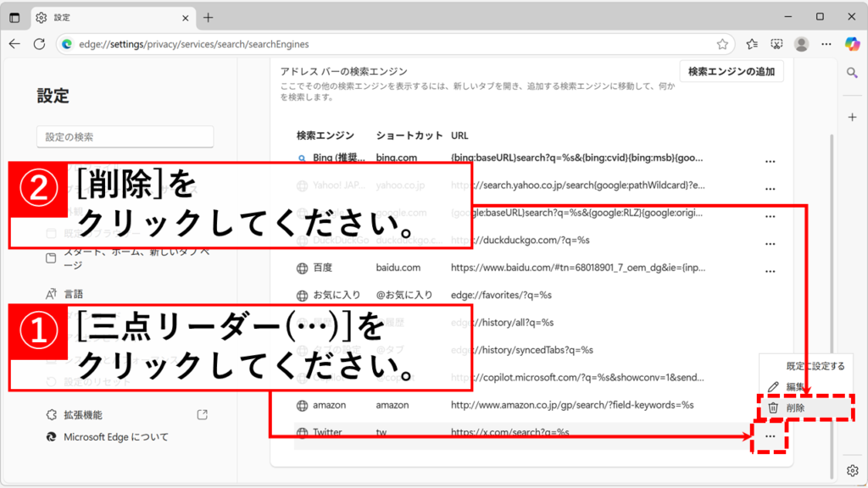Image resolution: width=868 pixels, height=488 pixels.
Task: Open more options for Google row
Action: [770, 216]
